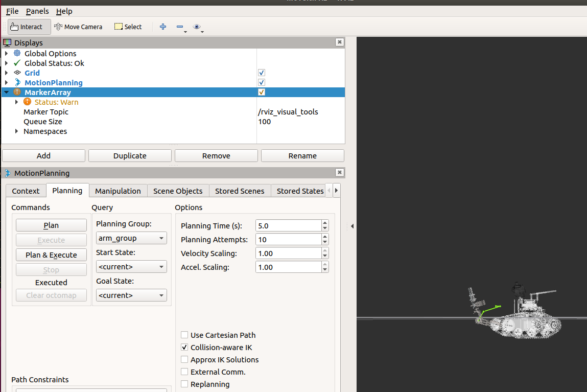
Task: Open the Start State dropdown
Action: pyautogui.click(x=131, y=267)
